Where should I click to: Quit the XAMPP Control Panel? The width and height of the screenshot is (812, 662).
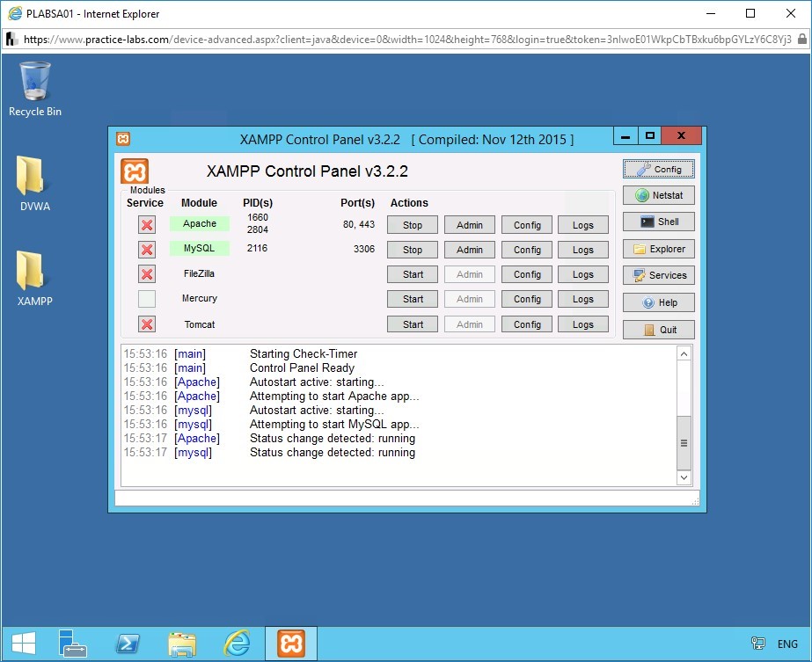(658, 329)
